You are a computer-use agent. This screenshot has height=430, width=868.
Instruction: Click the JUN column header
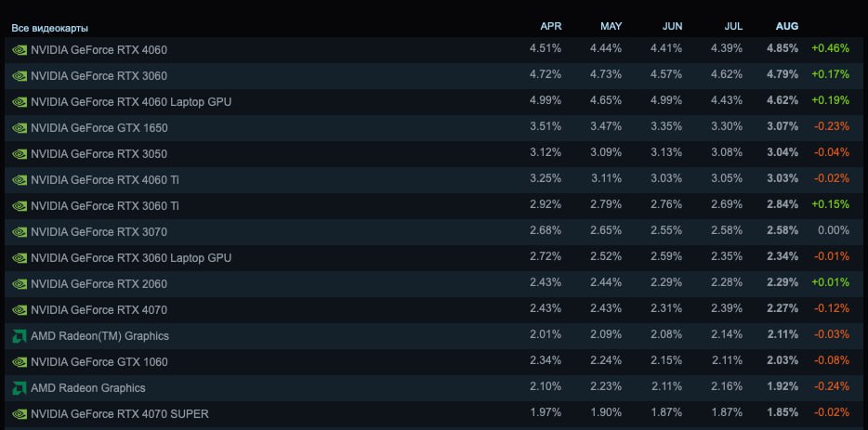672,26
